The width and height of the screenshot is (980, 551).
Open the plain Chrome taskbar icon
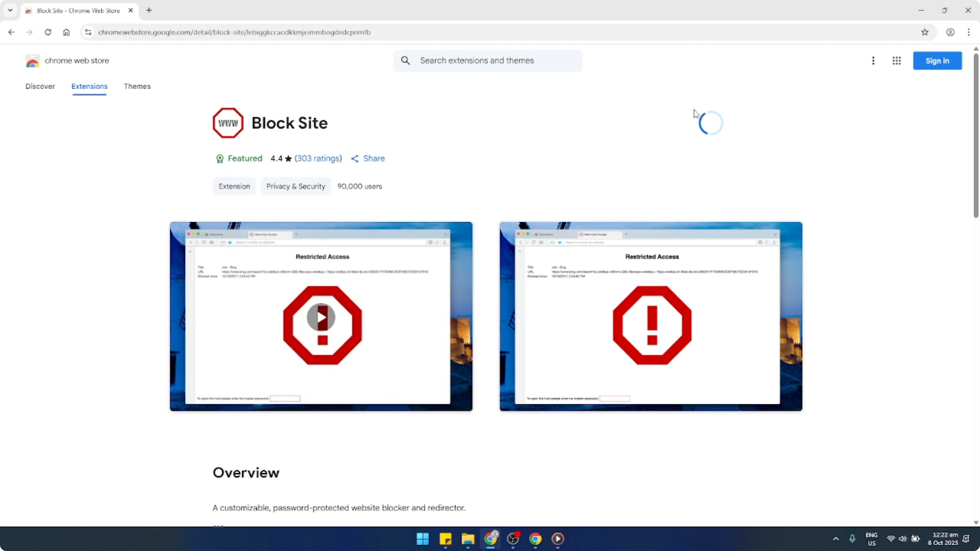pos(535,538)
